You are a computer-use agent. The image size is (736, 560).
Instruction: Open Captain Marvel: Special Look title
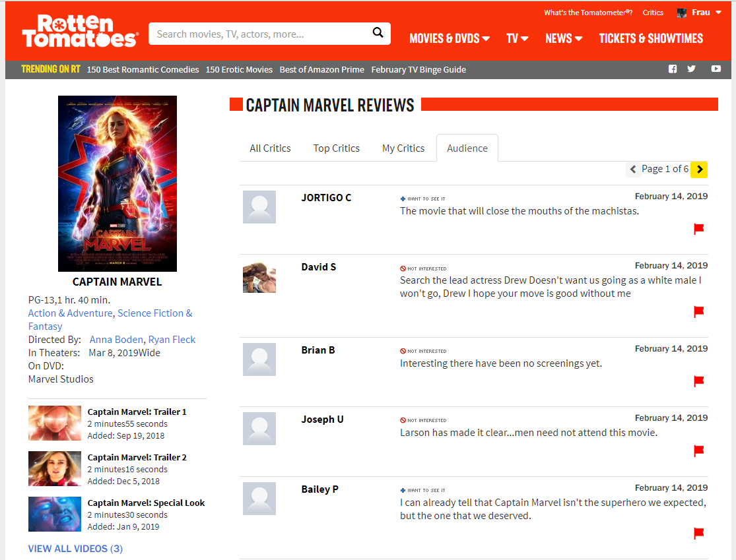pyautogui.click(x=146, y=503)
